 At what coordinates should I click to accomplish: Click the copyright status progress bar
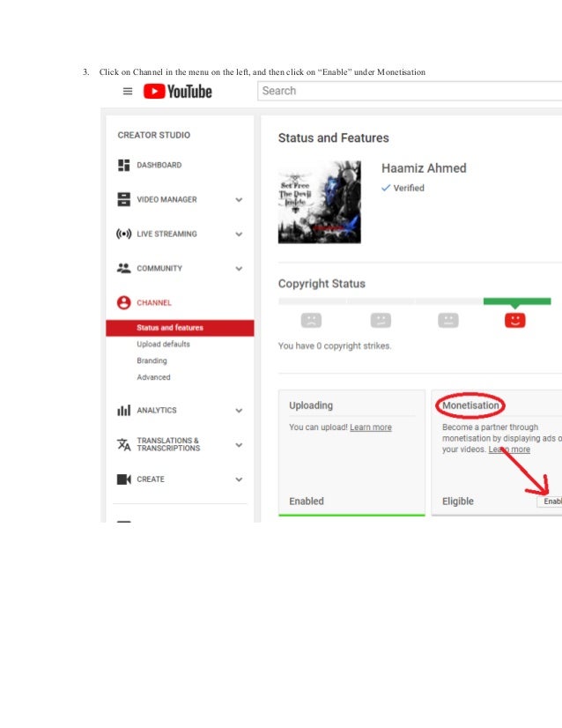pos(414,301)
